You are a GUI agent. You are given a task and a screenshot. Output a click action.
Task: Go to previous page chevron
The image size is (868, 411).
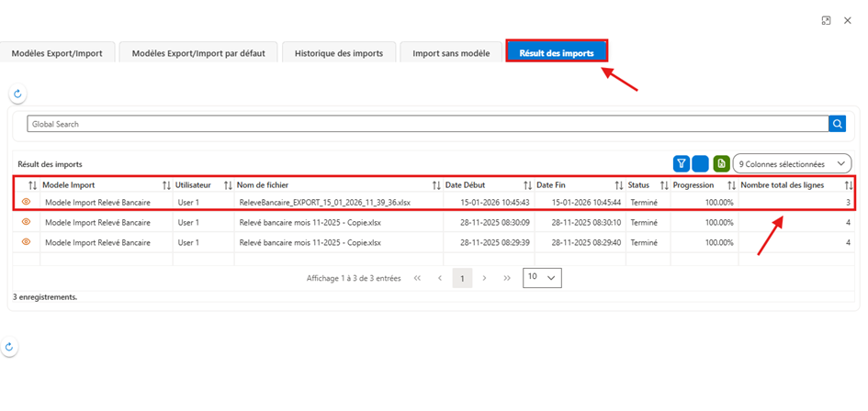(440, 278)
